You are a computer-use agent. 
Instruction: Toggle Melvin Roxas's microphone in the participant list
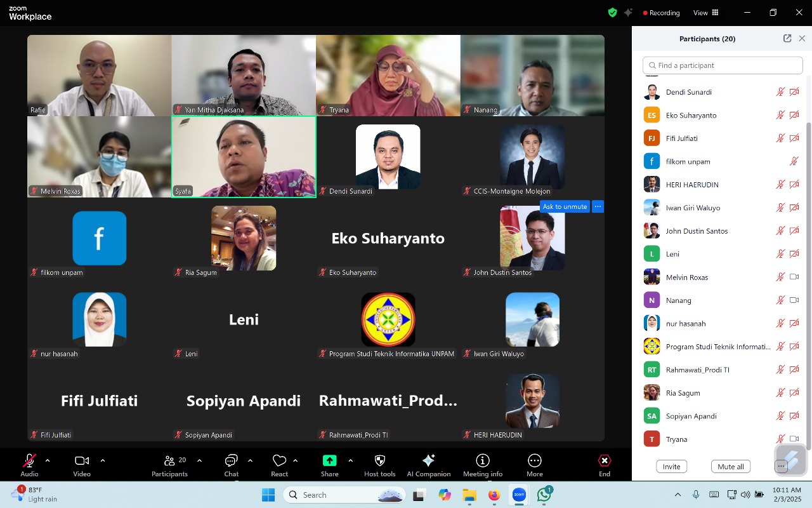pos(780,277)
